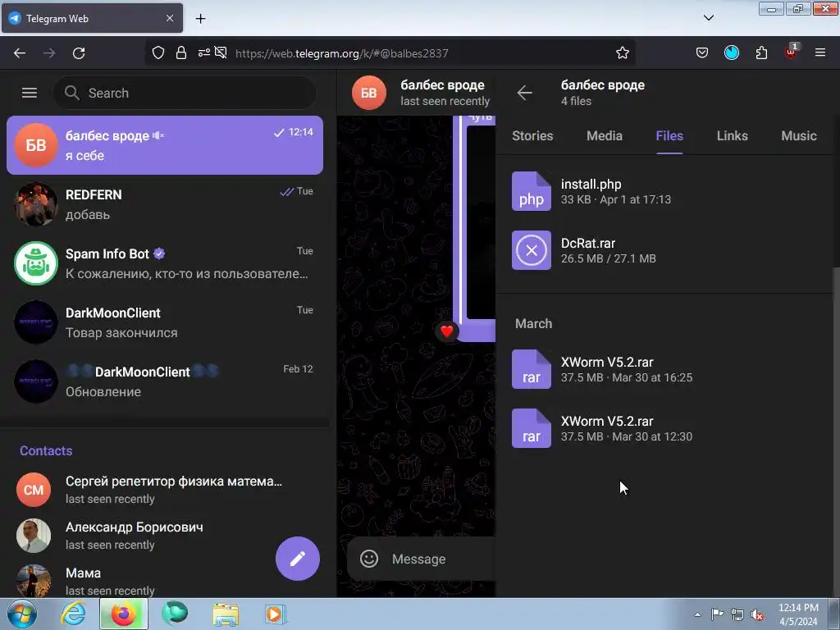Click балбес вроде name in chat header
The height and width of the screenshot is (630, 840).
click(442, 84)
